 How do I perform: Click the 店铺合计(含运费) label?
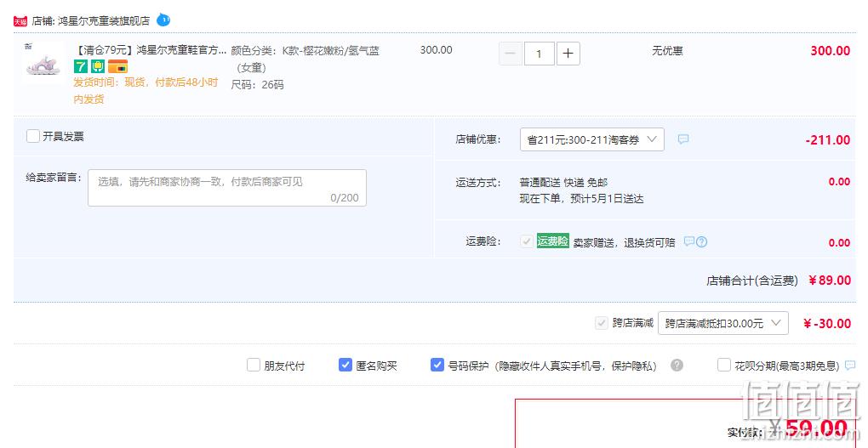pyautogui.click(x=752, y=281)
